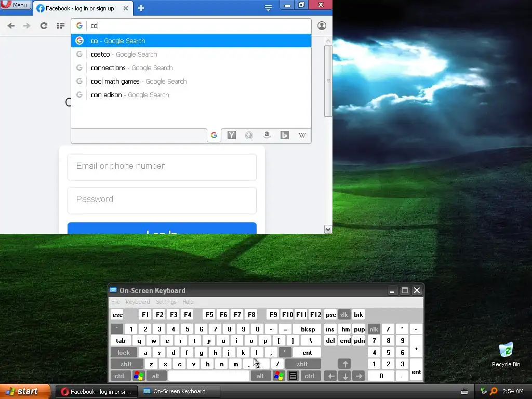Go back with the browser back arrow
Screen dimensions: 532x399
[11, 26]
